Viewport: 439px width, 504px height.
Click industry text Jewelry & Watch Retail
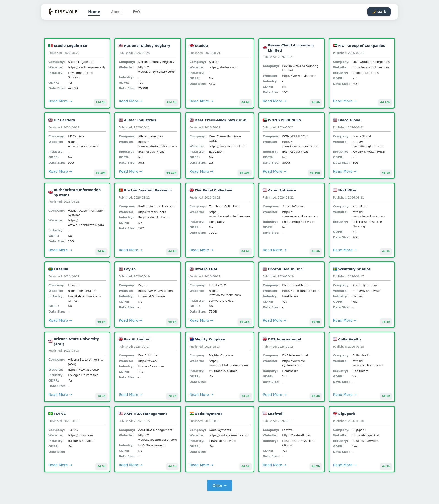369,152
